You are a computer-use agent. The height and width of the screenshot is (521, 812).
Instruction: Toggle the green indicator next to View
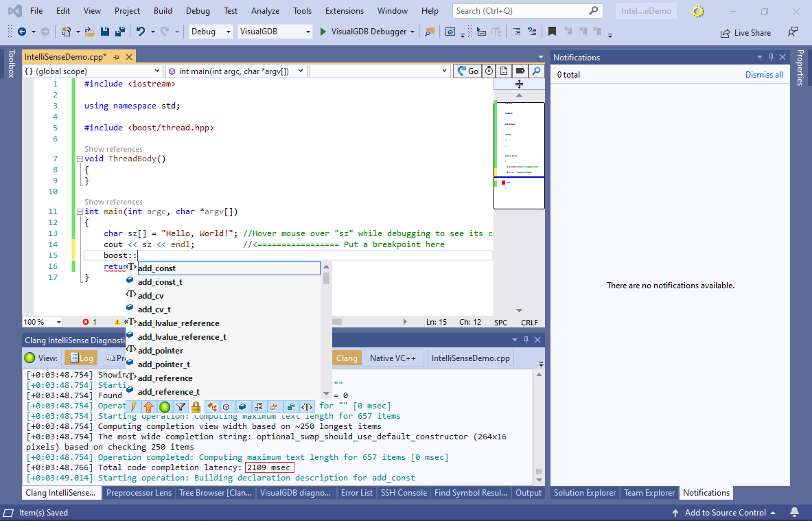[x=30, y=358]
